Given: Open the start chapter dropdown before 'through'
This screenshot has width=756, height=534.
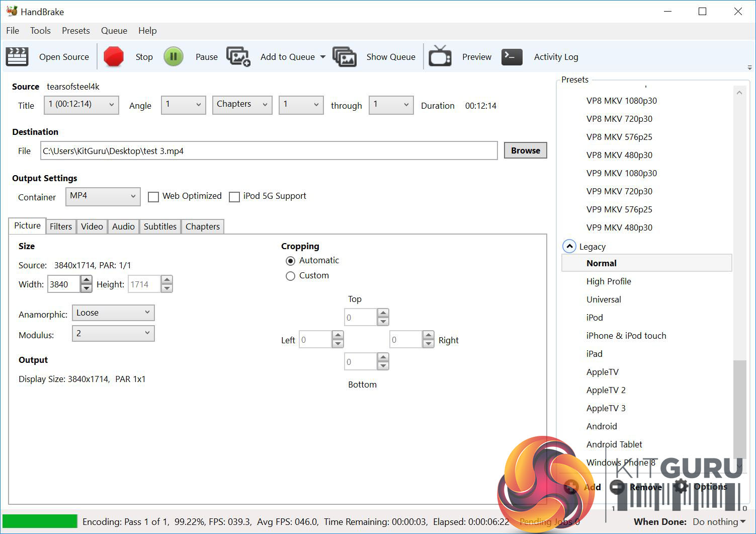Looking at the screenshot, I should (x=301, y=105).
